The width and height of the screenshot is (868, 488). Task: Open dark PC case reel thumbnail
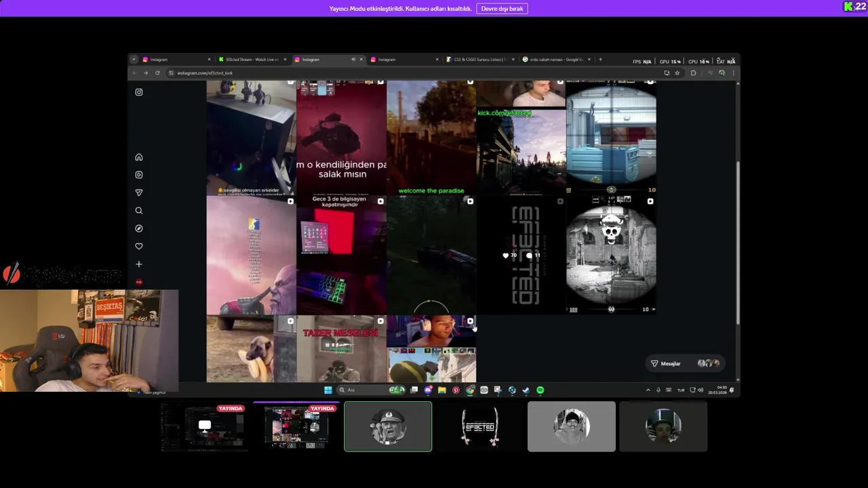pyautogui.click(x=251, y=138)
